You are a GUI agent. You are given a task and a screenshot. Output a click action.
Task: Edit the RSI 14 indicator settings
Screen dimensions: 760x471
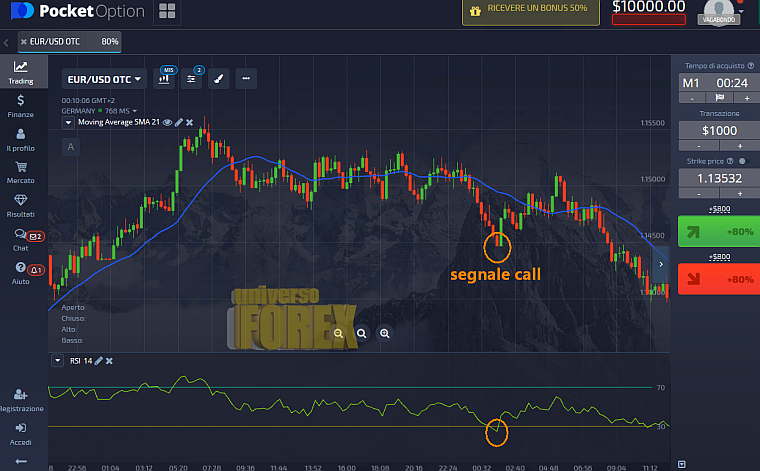98,360
